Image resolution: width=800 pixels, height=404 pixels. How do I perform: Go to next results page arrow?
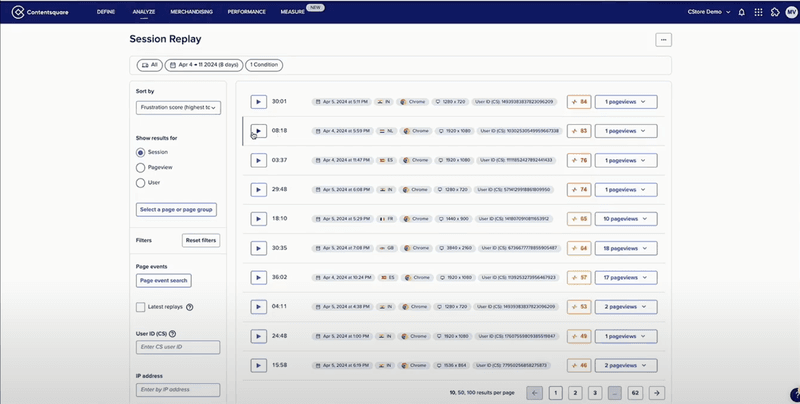[x=656, y=393]
